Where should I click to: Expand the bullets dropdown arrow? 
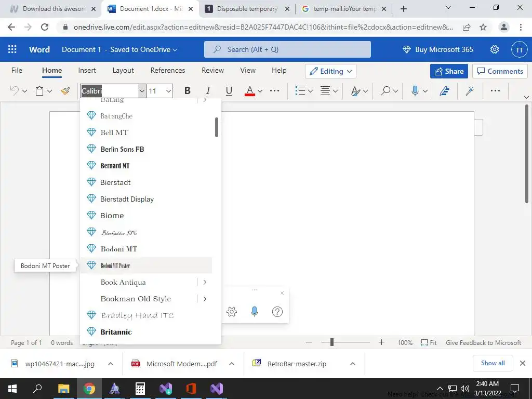coord(310,91)
